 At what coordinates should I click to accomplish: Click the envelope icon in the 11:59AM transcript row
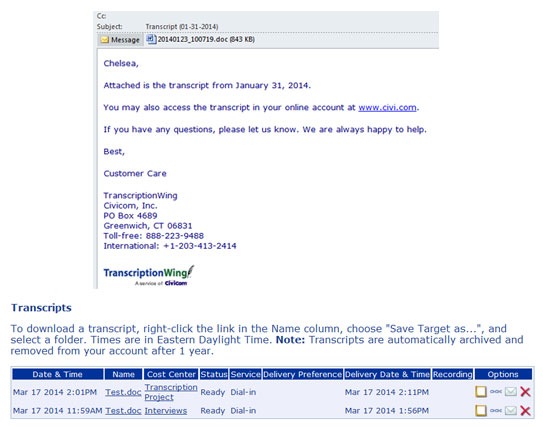tap(511, 410)
